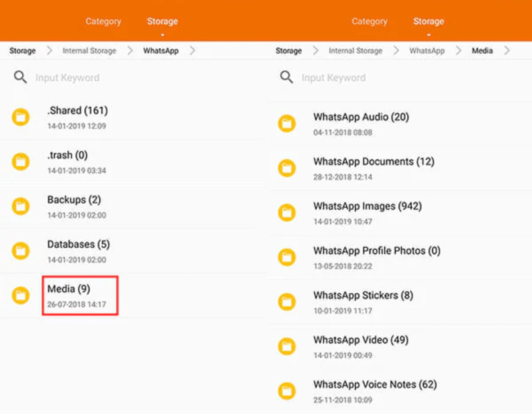Go back to WhatsApp breadcrumb in right panel

point(427,51)
